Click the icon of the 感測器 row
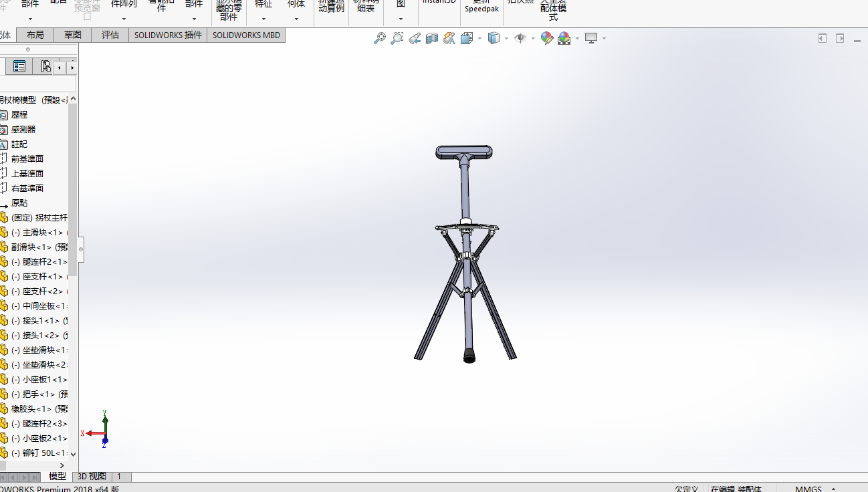The width and height of the screenshot is (868, 492). [4, 130]
